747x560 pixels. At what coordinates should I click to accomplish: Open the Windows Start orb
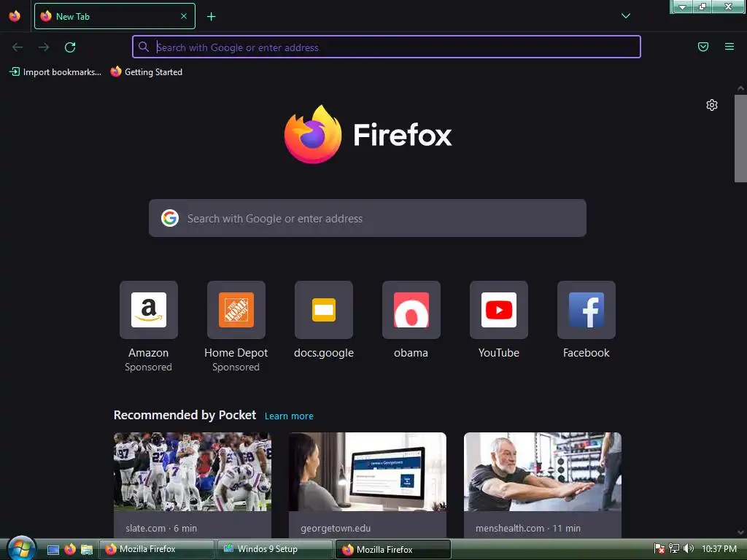click(21, 548)
